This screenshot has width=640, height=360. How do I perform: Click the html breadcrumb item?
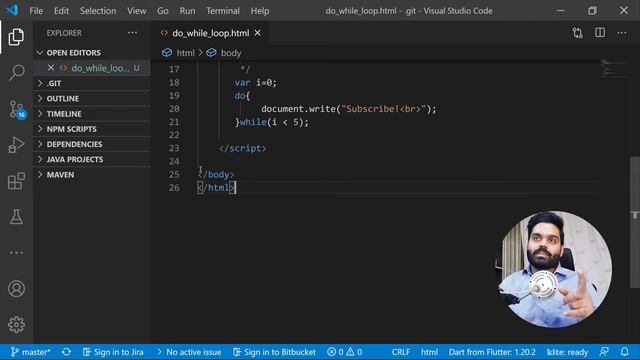click(x=185, y=53)
